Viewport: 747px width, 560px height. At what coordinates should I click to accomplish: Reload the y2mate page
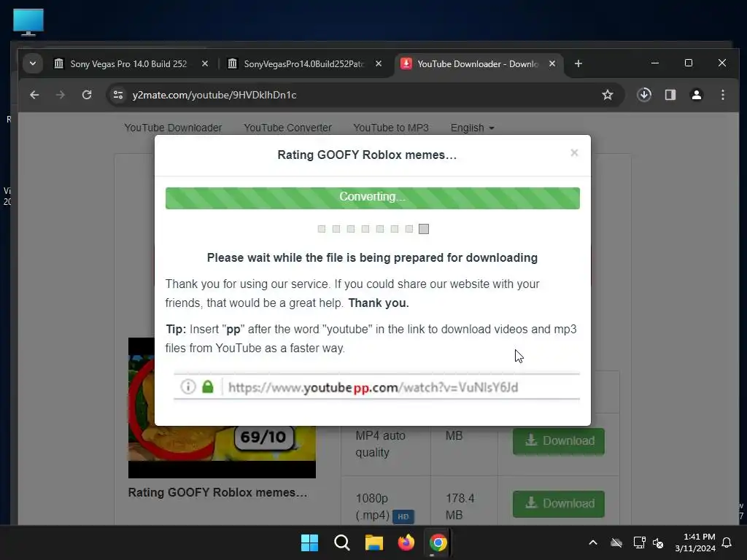(x=87, y=95)
